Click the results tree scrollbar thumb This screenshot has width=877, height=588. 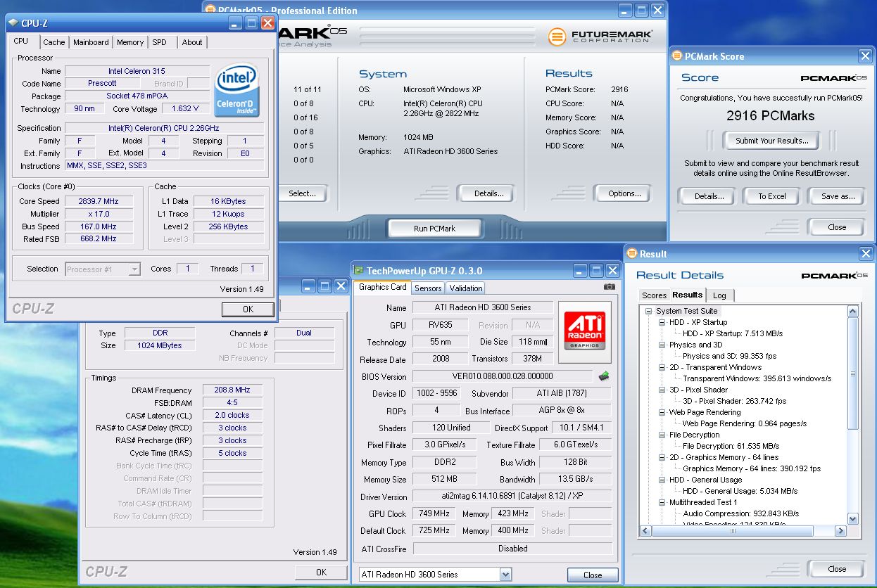853,373
